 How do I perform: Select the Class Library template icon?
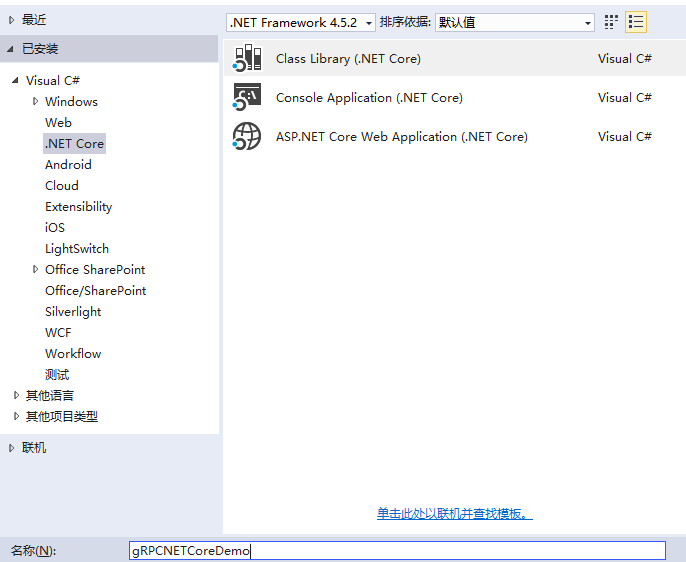pyautogui.click(x=247, y=58)
